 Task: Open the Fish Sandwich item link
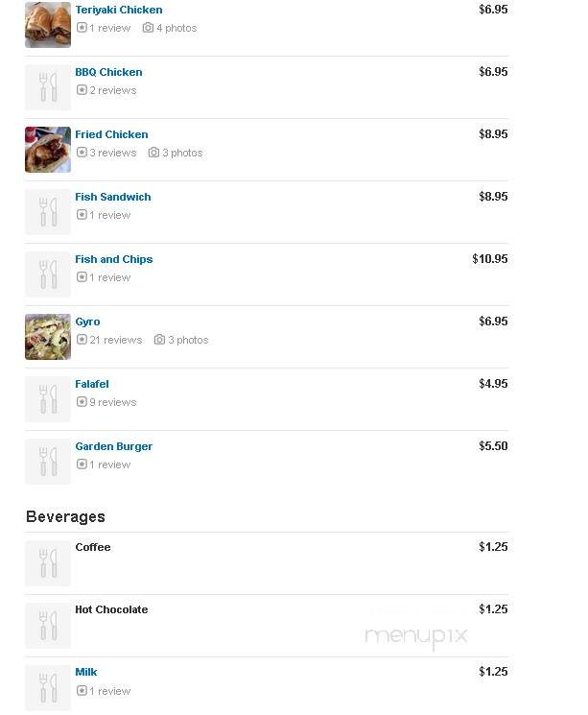113,197
